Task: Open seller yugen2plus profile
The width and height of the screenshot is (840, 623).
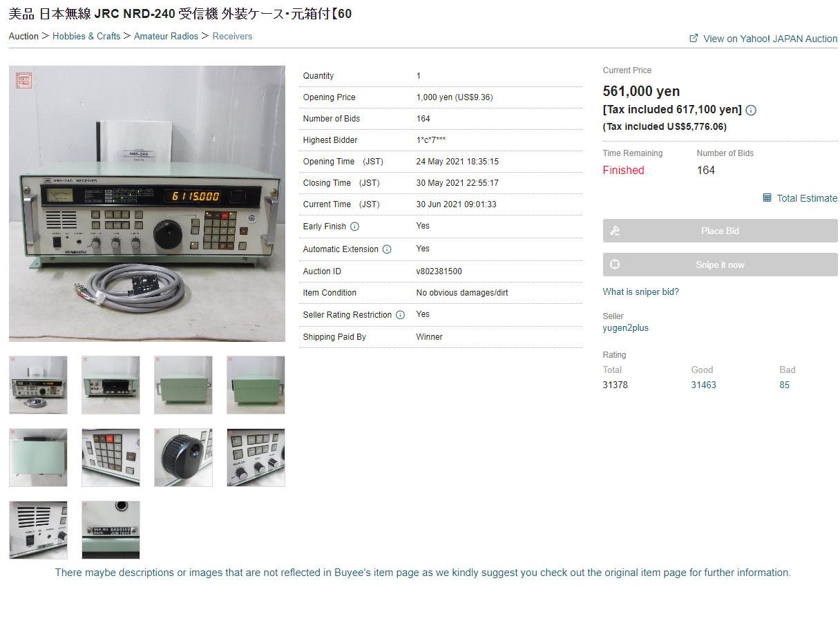Action: pos(625,328)
